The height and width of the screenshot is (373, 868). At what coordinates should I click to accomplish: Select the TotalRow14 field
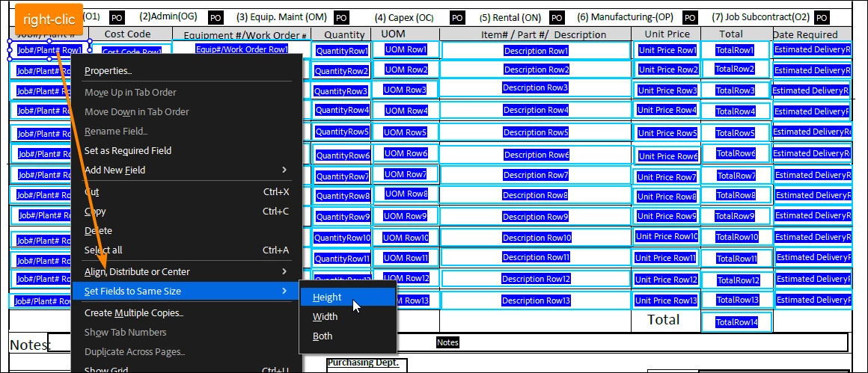point(736,322)
